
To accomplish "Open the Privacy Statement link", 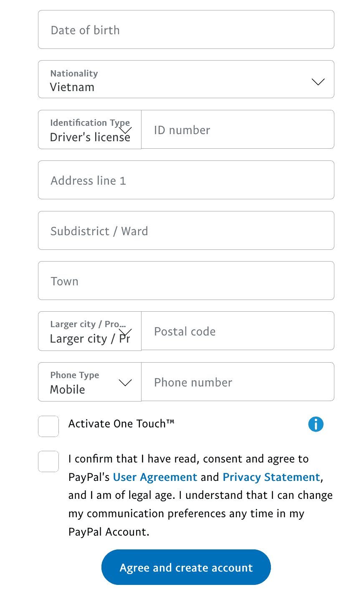I will click(271, 477).
